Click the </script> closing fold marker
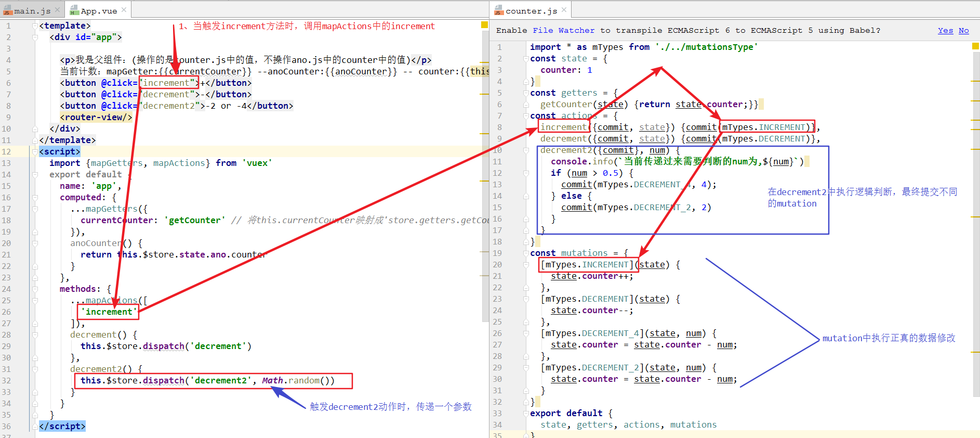 coord(35,426)
